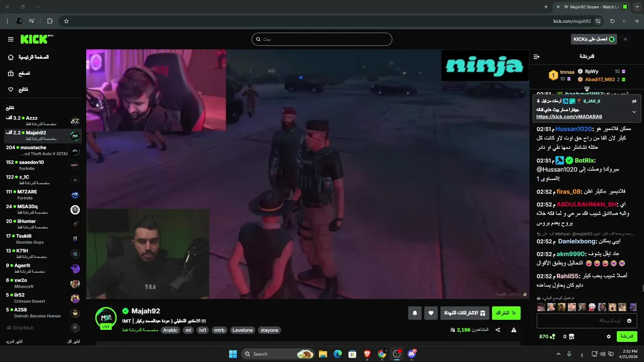This screenshot has height=362, width=644.
Task: Click MSA3Dq channel avatar in sidebar
Action: 75,210
